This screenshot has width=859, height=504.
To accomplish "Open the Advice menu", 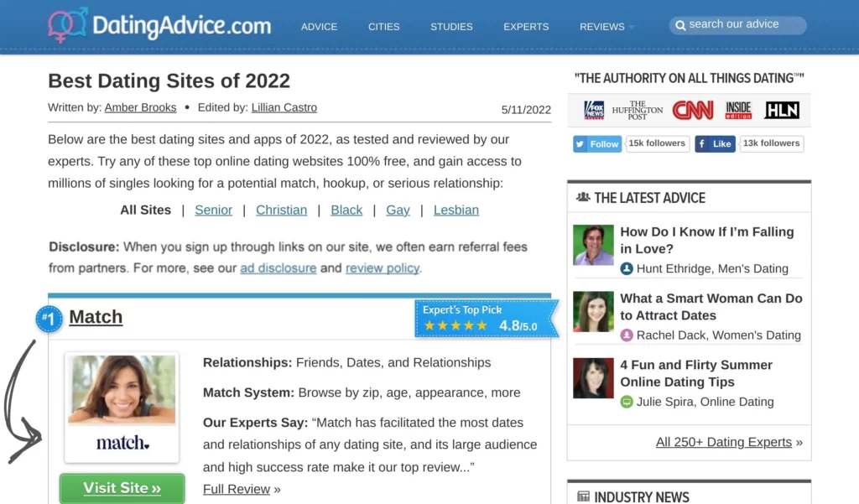I will [x=319, y=26].
